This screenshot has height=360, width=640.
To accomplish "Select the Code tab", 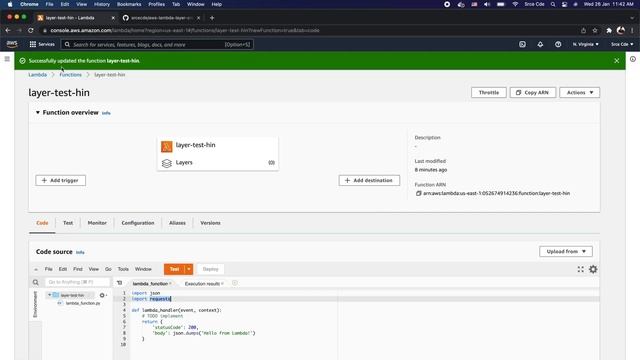I will pos(42,223).
